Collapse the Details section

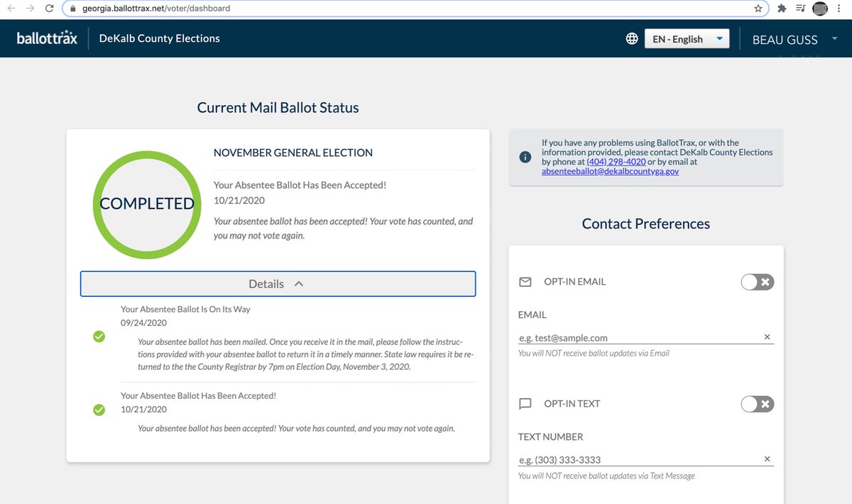point(278,283)
